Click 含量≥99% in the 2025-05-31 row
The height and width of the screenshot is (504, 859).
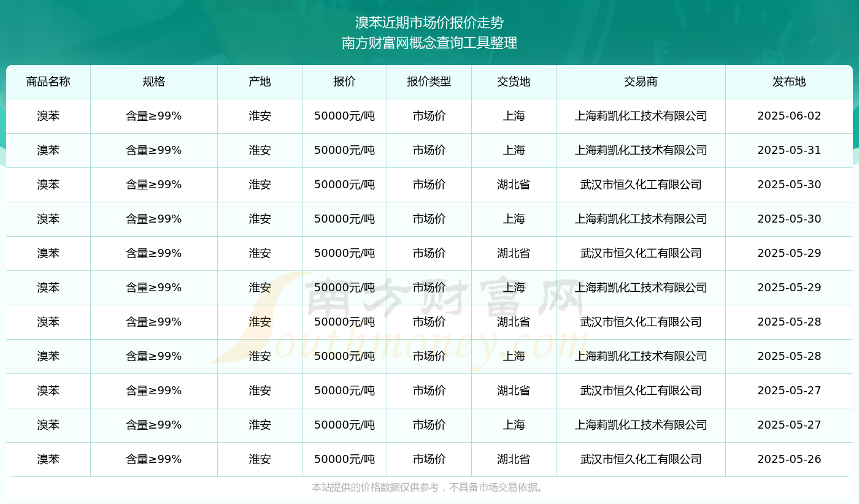[x=154, y=150]
